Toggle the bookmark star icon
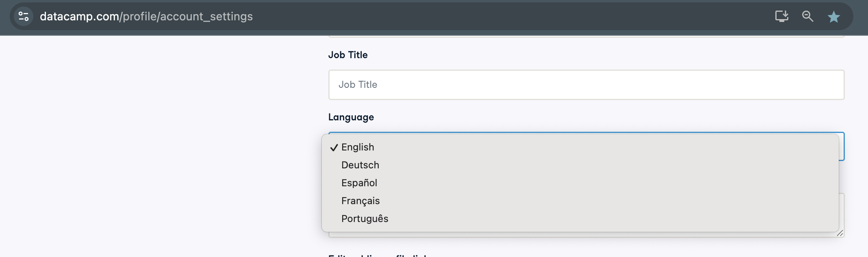 (834, 17)
